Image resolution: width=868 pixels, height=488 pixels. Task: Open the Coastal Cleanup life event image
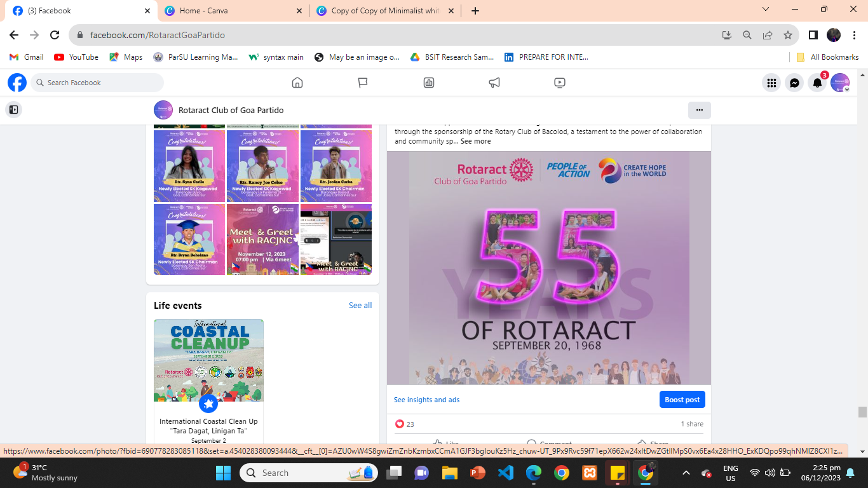(208, 360)
